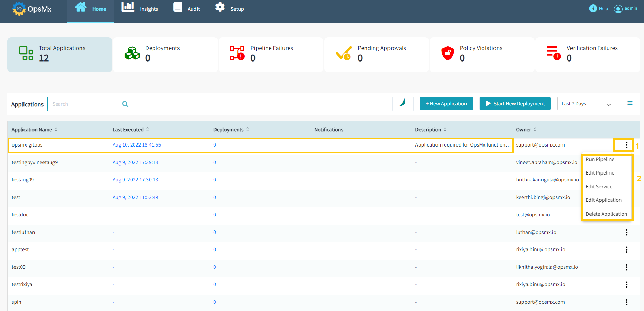Click the Pending Approvals checkmark icon
The image size is (644, 311).
343,54
